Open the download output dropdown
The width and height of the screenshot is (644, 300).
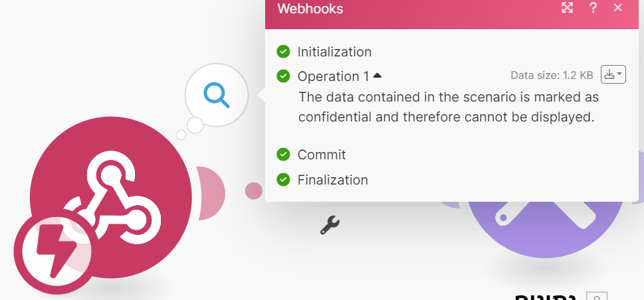click(x=613, y=74)
